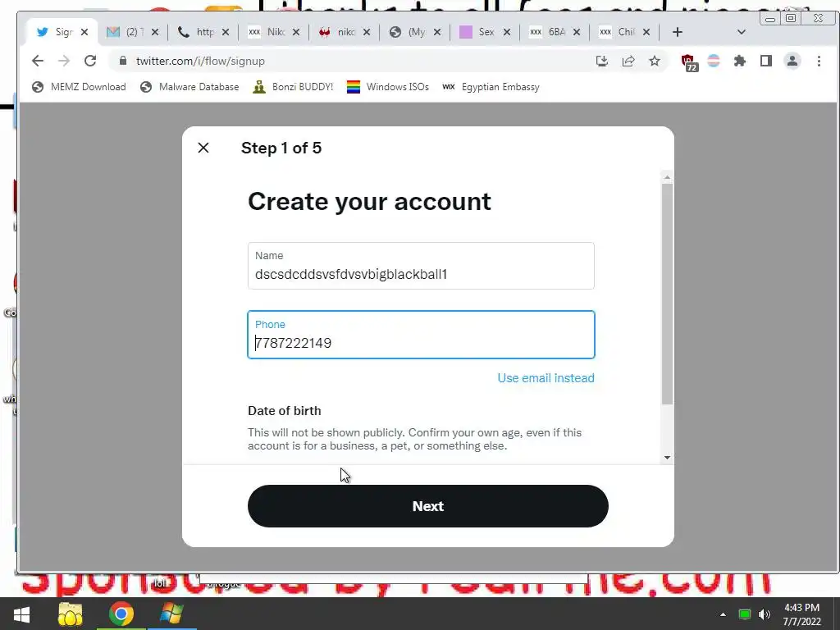The width and height of the screenshot is (840, 630).
Task: Open Windows Start menu
Action: tap(21, 614)
